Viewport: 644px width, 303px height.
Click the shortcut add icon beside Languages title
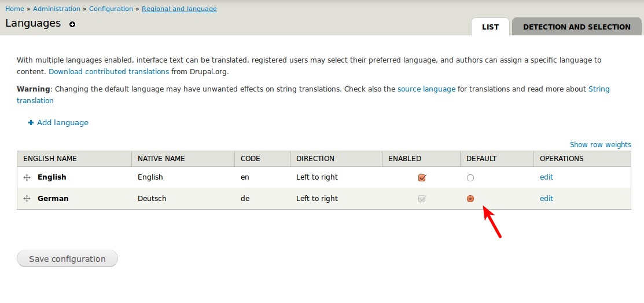pyautogui.click(x=72, y=24)
